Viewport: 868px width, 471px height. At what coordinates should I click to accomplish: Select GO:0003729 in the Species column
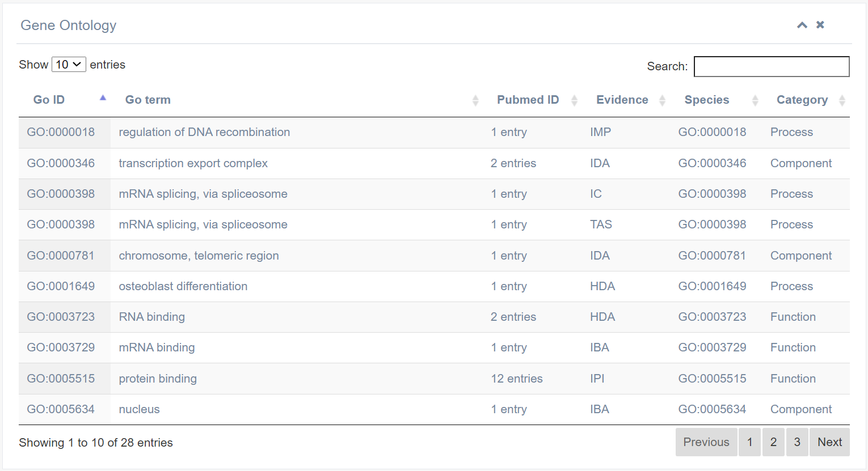point(713,347)
